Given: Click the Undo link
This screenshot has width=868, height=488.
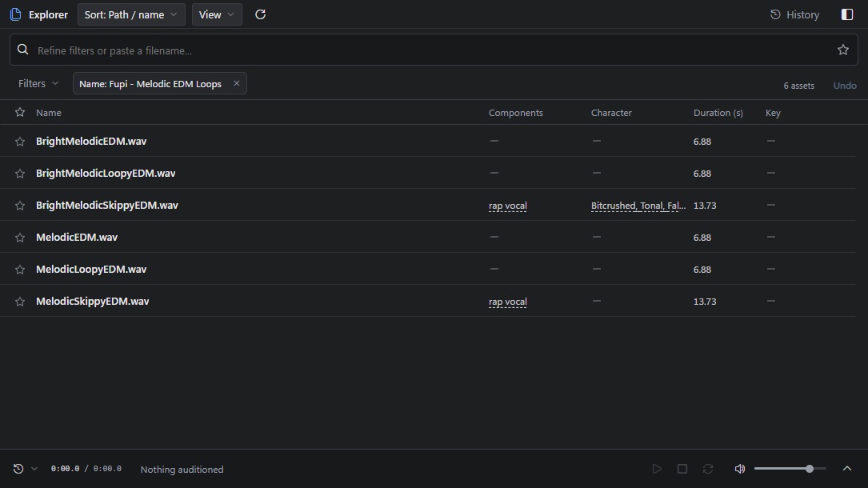Looking at the screenshot, I should tap(845, 86).
